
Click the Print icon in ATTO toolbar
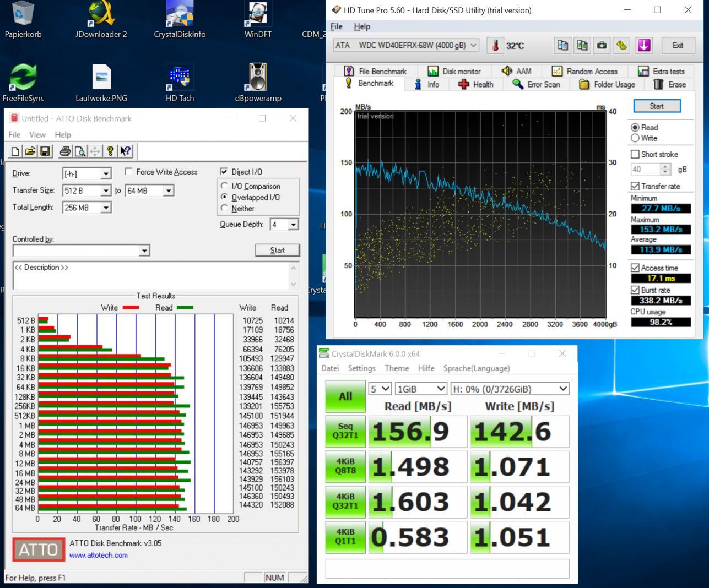pos(65,151)
